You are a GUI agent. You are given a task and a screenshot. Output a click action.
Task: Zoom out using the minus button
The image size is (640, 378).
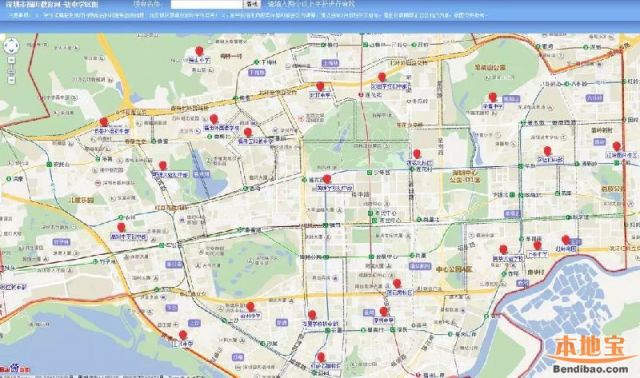pyautogui.click(x=11, y=80)
